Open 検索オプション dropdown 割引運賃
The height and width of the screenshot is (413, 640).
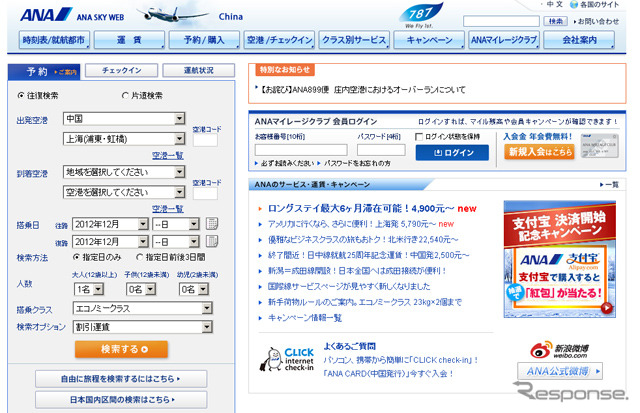pyautogui.click(x=143, y=327)
